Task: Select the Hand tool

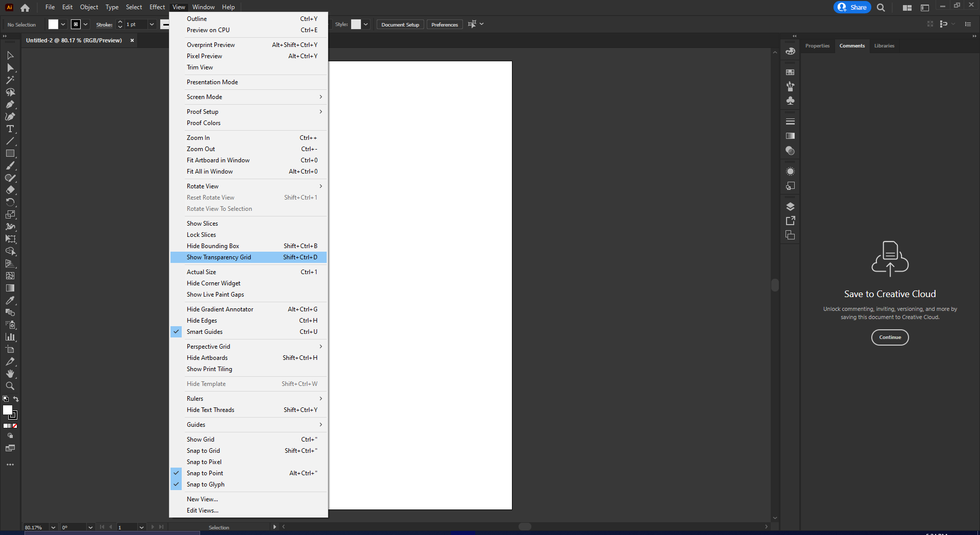Action: pos(10,374)
